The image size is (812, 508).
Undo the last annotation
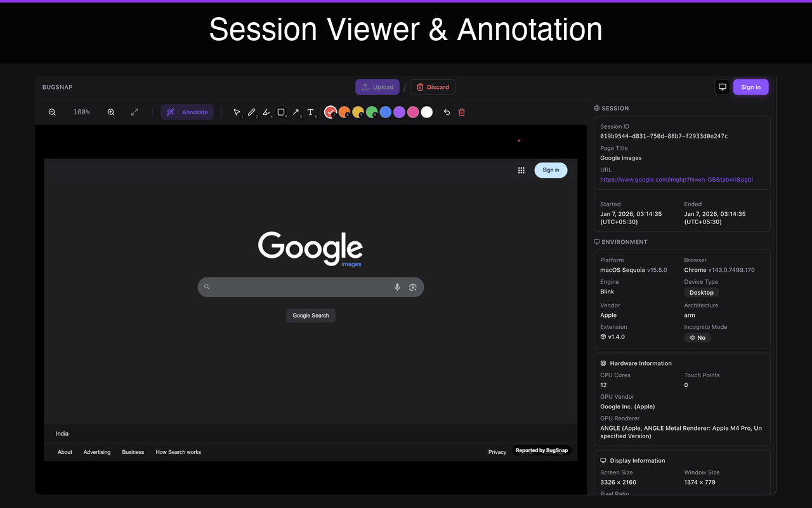(x=447, y=112)
